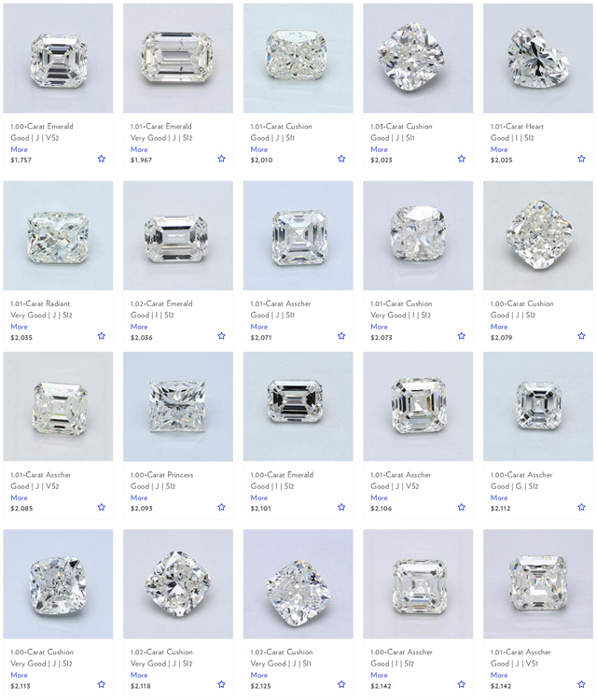Favorite the $1,757 Emerald diamond with star

click(102, 159)
